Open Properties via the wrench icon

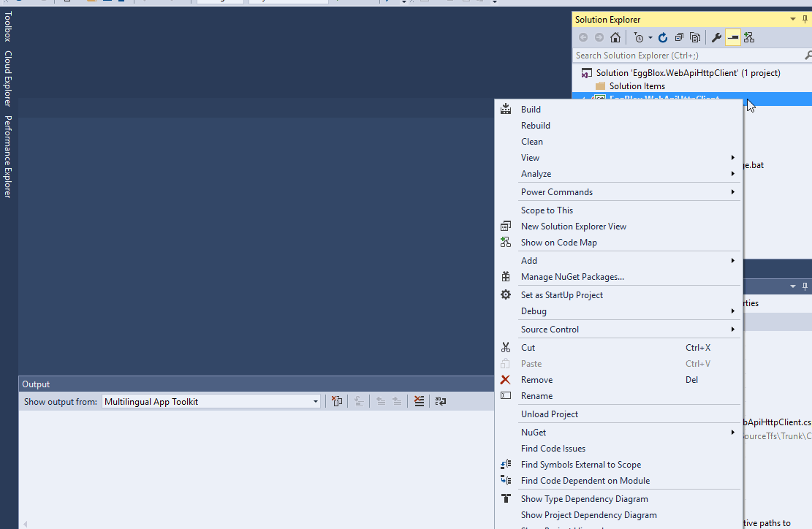click(717, 38)
